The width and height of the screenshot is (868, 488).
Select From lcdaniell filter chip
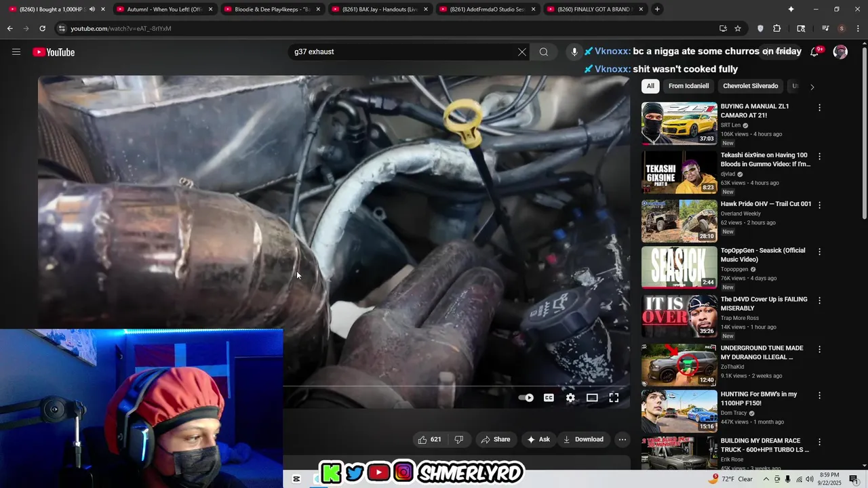[x=688, y=86]
